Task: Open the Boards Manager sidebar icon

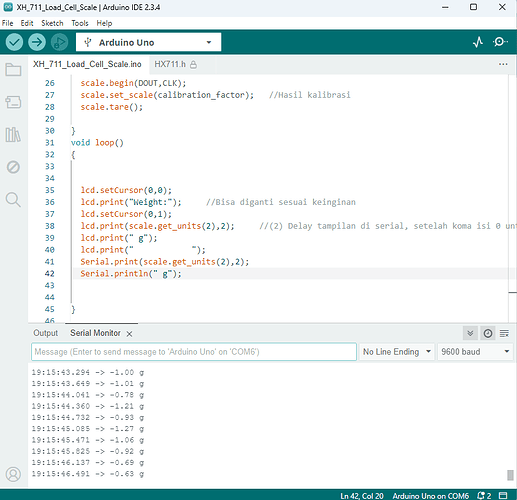Action: pyautogui.click(x=13, y=102)
